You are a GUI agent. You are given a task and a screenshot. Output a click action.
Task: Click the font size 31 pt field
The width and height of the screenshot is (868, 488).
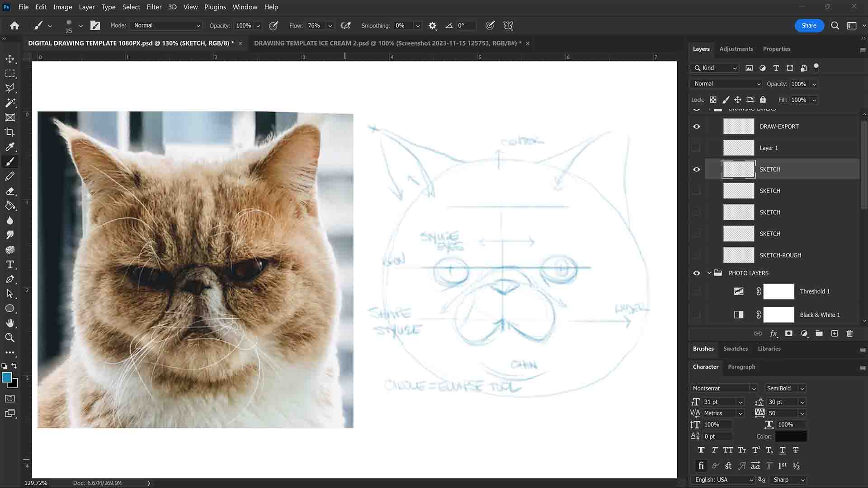[719, 402]
